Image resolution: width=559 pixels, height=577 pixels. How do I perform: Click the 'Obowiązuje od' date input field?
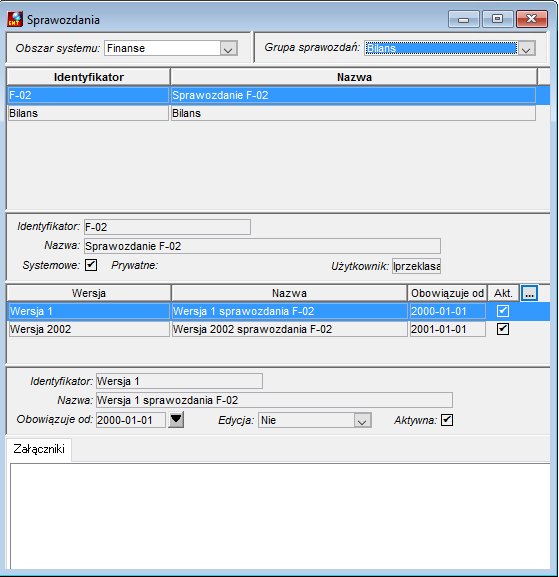pyautogui.click(x=131, y=420)
